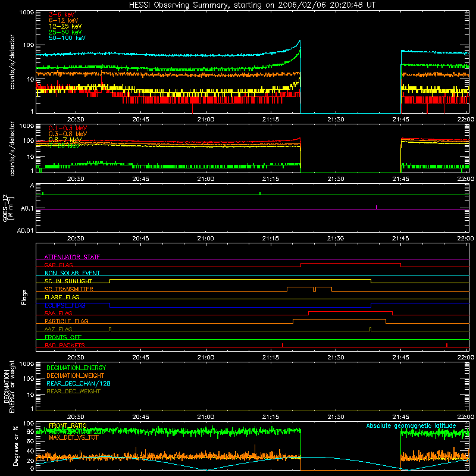476x476 pixels.
Task: Select the AAZ_FLAG label
Action: pyautogui.click(x=58, y=329)
